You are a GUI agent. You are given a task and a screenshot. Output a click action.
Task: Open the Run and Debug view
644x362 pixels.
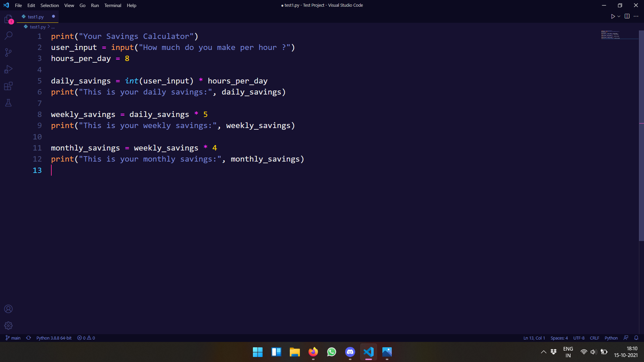8,69
